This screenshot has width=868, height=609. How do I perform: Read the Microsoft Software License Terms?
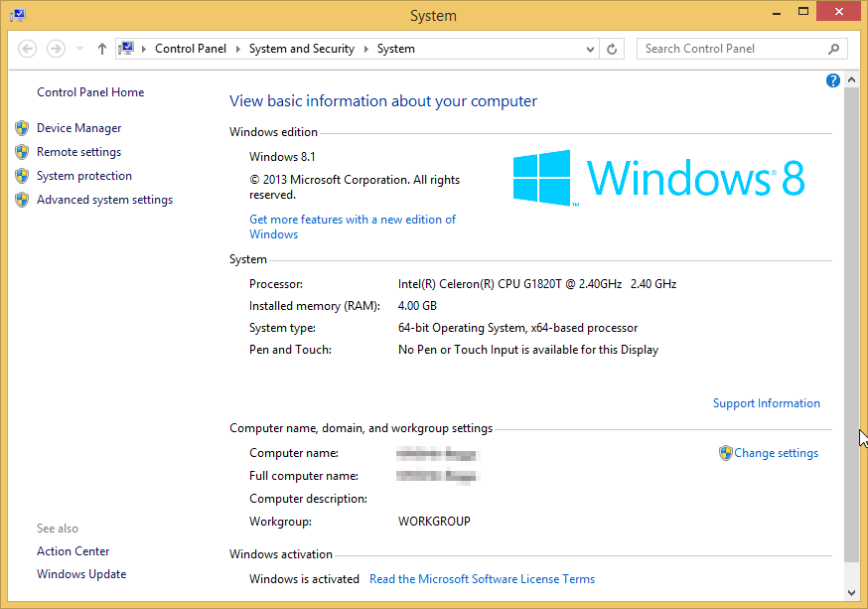[482, 579]
